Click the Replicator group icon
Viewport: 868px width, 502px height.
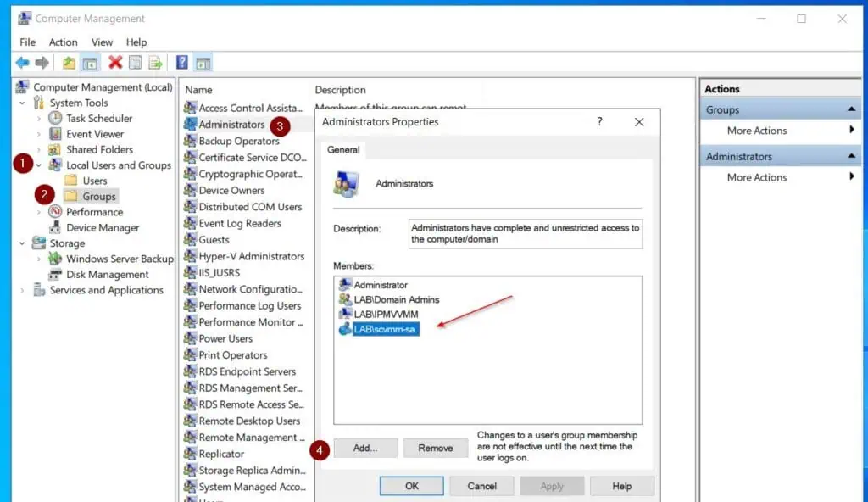[190, 453]
